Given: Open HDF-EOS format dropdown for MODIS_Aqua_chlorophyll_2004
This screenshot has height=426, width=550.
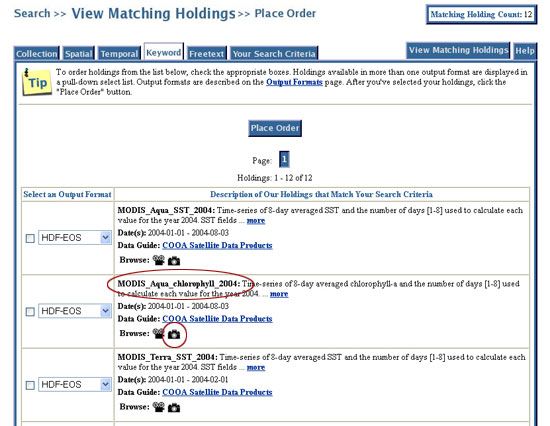Looking at the screenshot, I should pyautogui.click(x=75, y=311).
